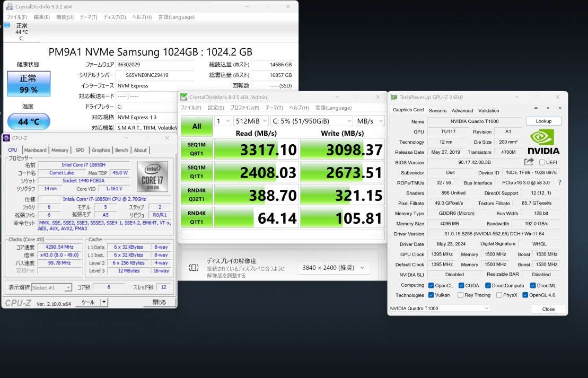Click the NVIDIA logo in GPU-Z
588x378 pixels.
[x=543, y=142]
